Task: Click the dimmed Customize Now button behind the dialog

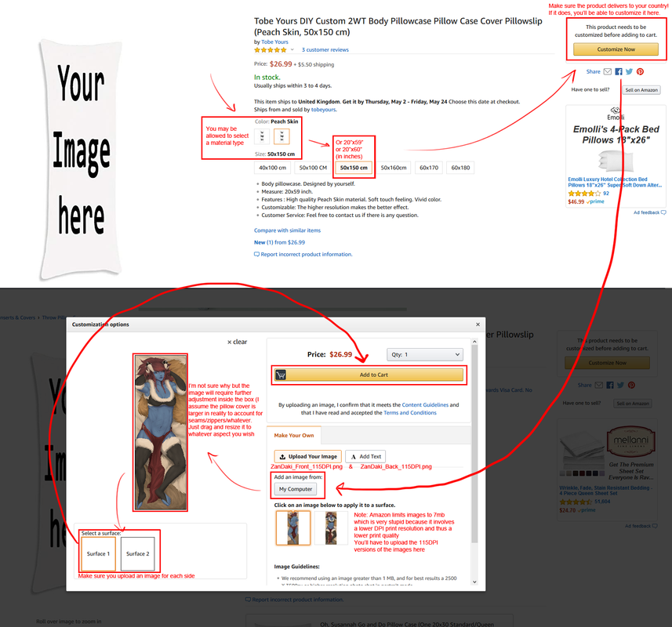Action: [x=607, y=363]
